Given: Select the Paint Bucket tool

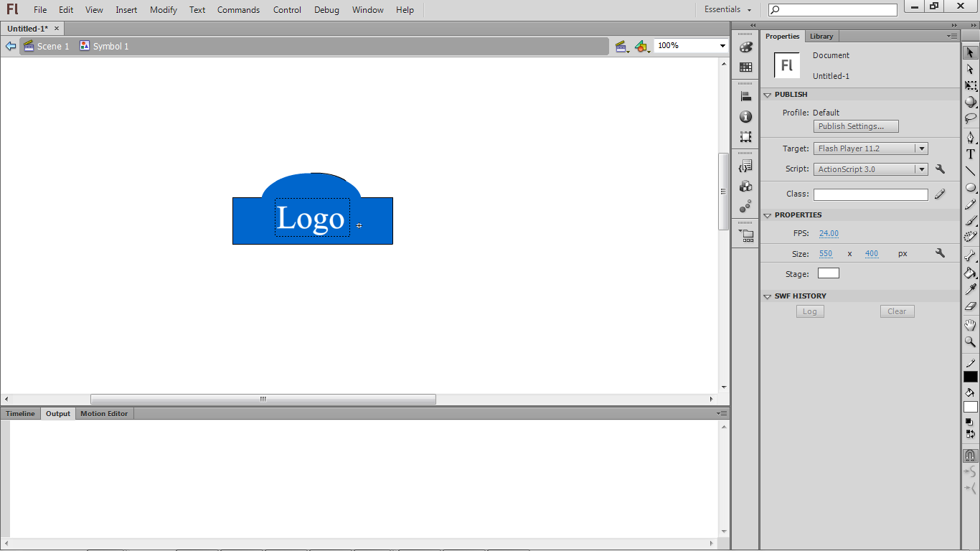Looking at the screenshot, I should tap(970, 273).
